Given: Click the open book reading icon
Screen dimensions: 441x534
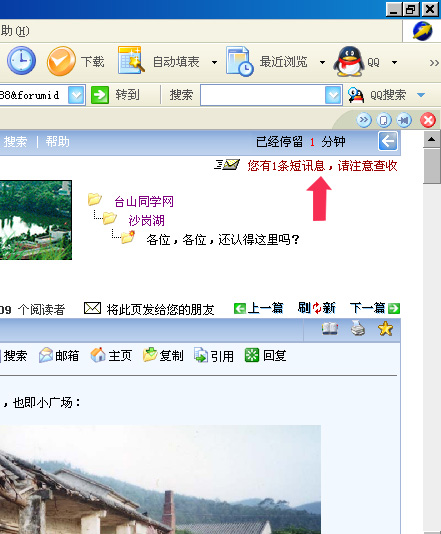Looking at the screenshot, I should pyautogui.click(x=330, y=329).
